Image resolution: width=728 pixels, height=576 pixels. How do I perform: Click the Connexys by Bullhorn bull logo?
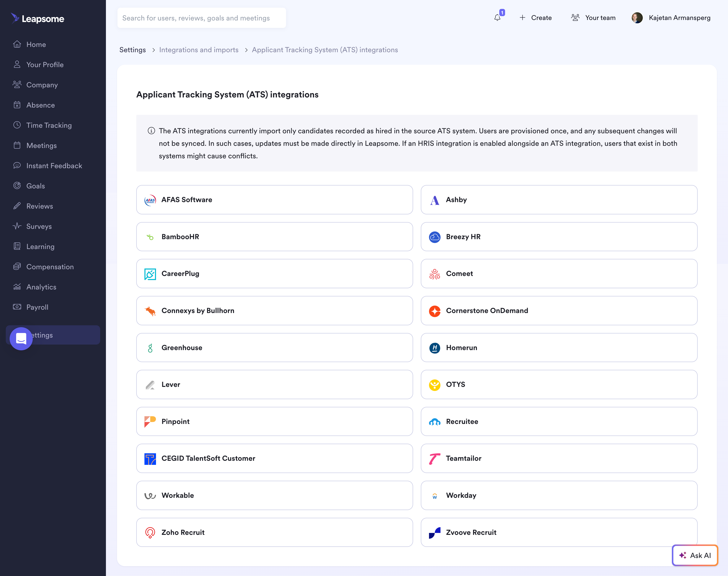150,311
